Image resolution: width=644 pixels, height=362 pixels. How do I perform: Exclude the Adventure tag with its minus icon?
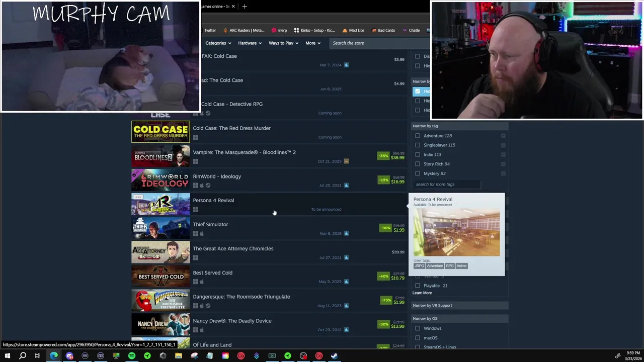click(503, 136)
